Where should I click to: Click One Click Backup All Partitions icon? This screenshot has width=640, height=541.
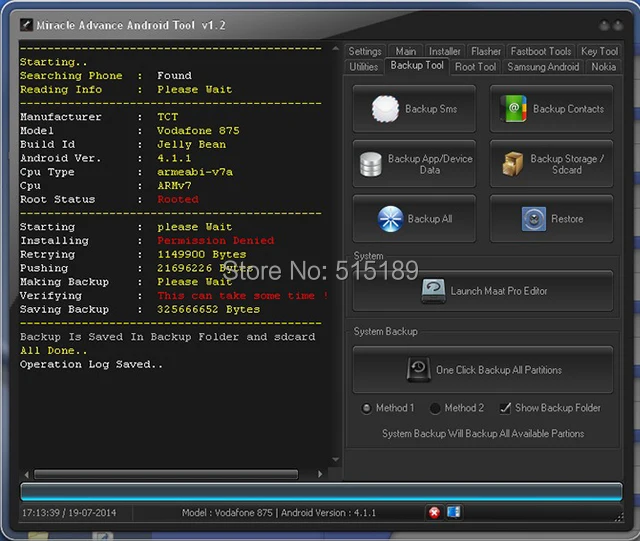(x=418, y=370)
